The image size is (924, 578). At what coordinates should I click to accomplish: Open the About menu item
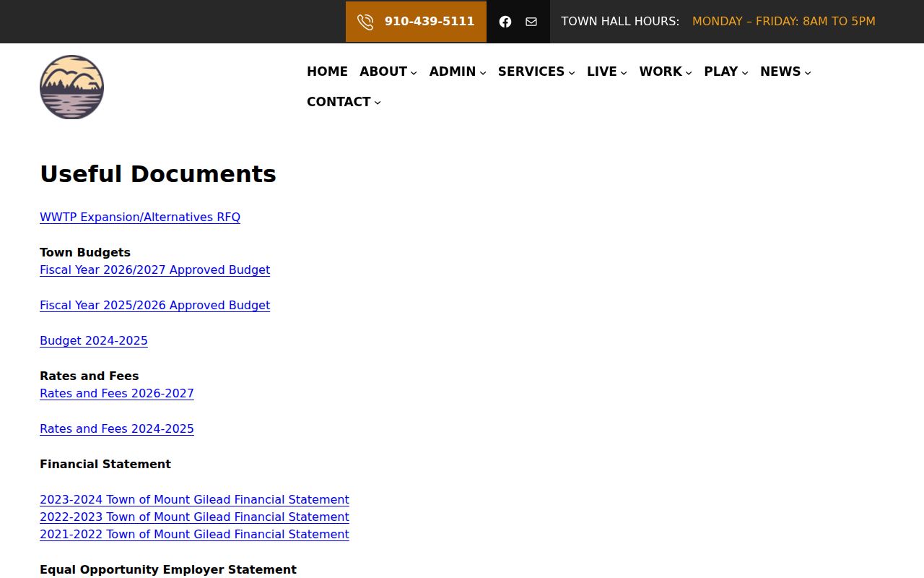tap(383, 72)
